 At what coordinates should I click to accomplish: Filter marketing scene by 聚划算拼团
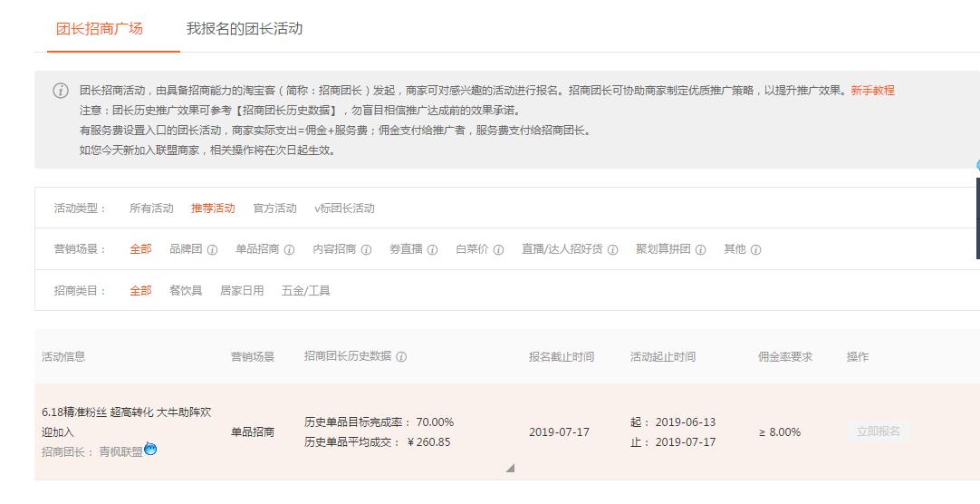663,249
